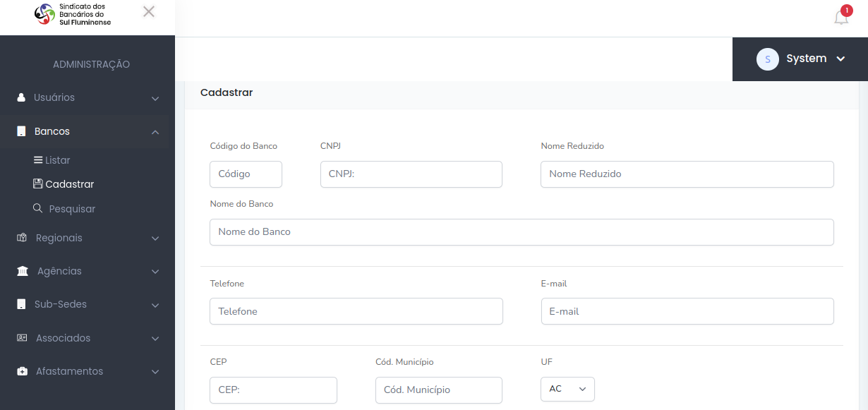Open the System user menu chevron
This screenshot has height=410, width=868.
coord(840,59)
